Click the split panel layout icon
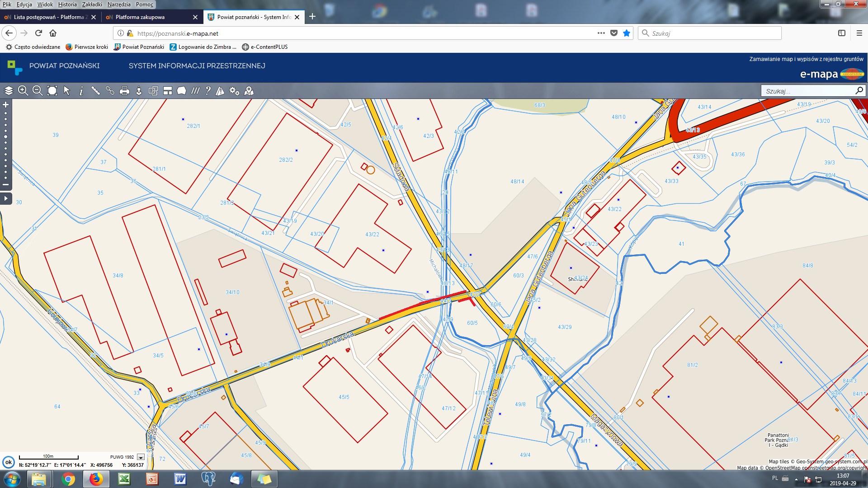Image resolution: width=868 pixels, height=488 pixels. tap(168, 91)
